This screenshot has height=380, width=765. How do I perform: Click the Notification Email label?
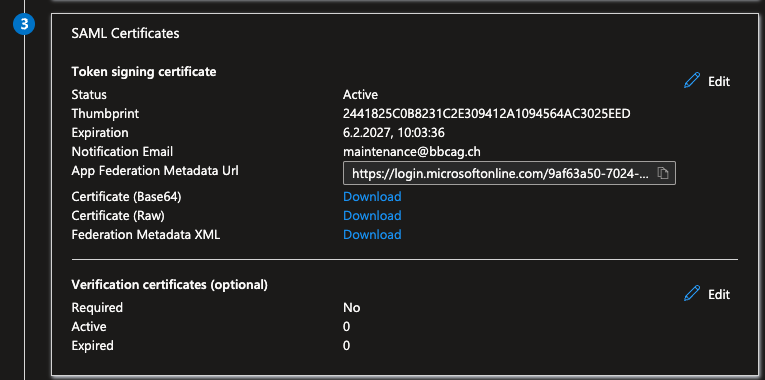click(x=122, y=152)
